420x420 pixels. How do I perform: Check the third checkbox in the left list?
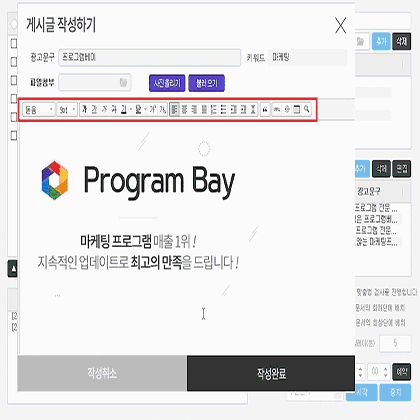tap(14, 80)
